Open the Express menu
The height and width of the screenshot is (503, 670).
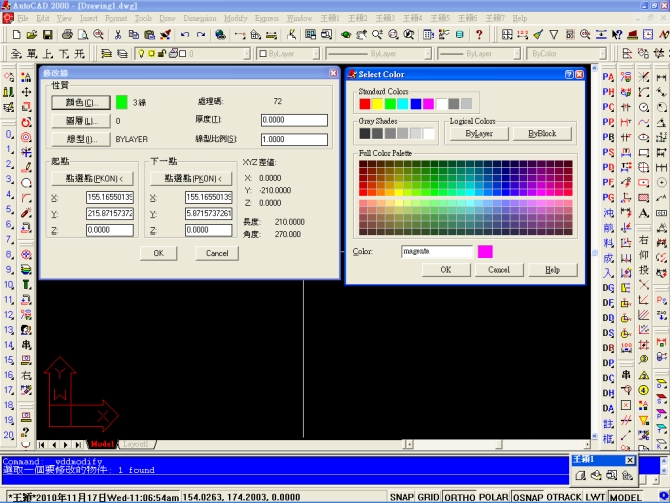click(x=267, y=18)
